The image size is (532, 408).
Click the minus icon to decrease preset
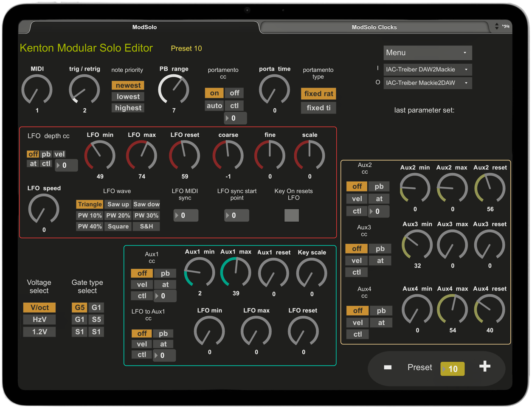pos(388,367)
